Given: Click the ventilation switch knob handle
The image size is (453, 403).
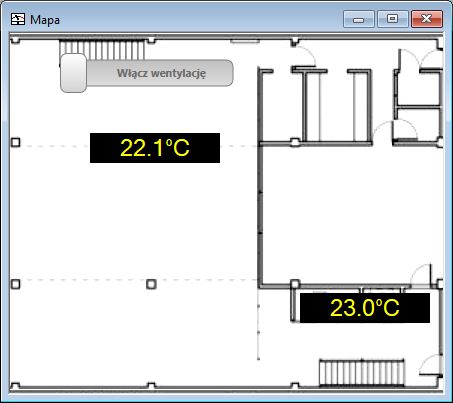Looking at the screenshot, I should click(x=74, y=73).
